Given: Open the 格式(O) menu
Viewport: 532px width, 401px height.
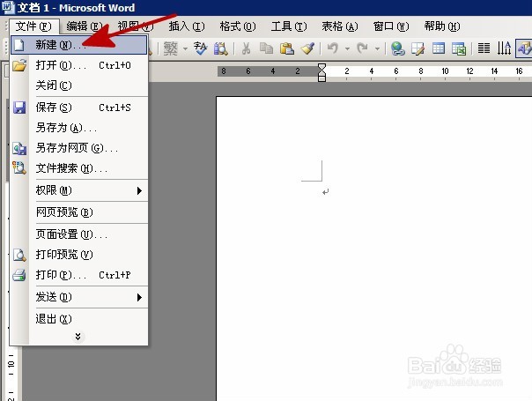Looking at the screenshot, I should click(238, 26).
